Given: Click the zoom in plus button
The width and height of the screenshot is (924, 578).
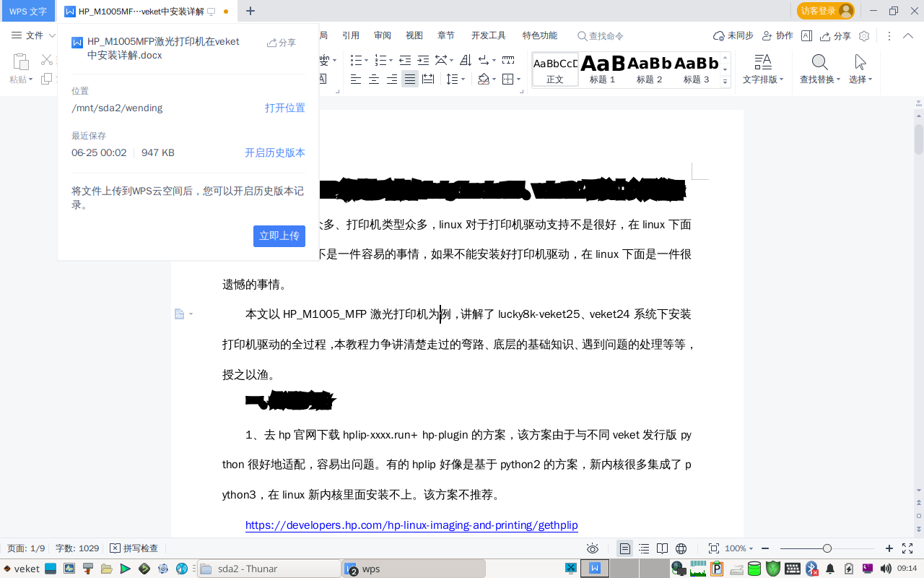Looking at the screenshot, I should click(x=889, y=548).
